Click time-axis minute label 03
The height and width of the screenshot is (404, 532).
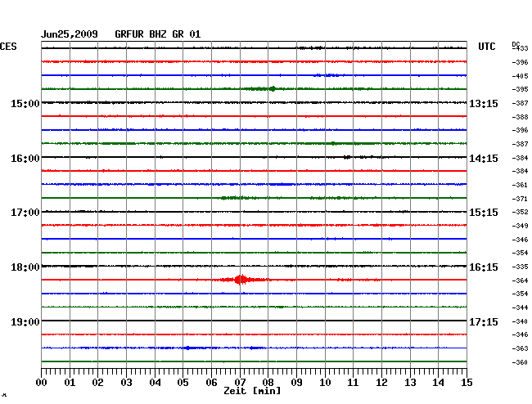tap(127, 383)
